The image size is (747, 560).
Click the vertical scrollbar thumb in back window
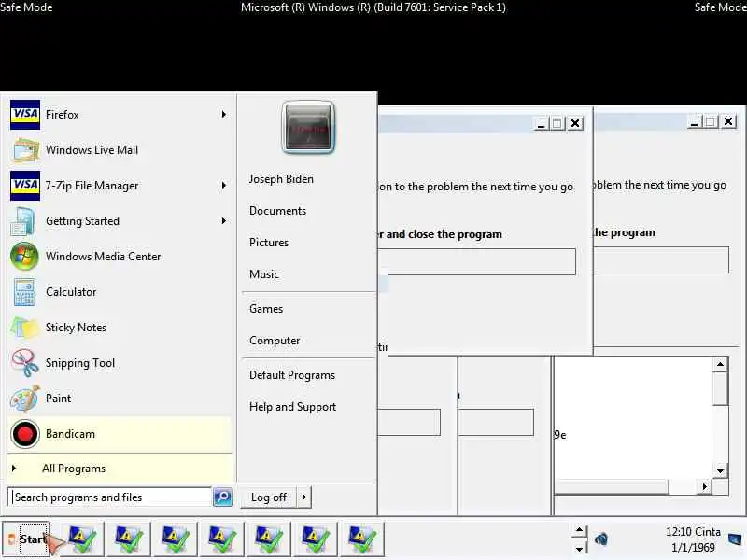[x=720, y=389]
